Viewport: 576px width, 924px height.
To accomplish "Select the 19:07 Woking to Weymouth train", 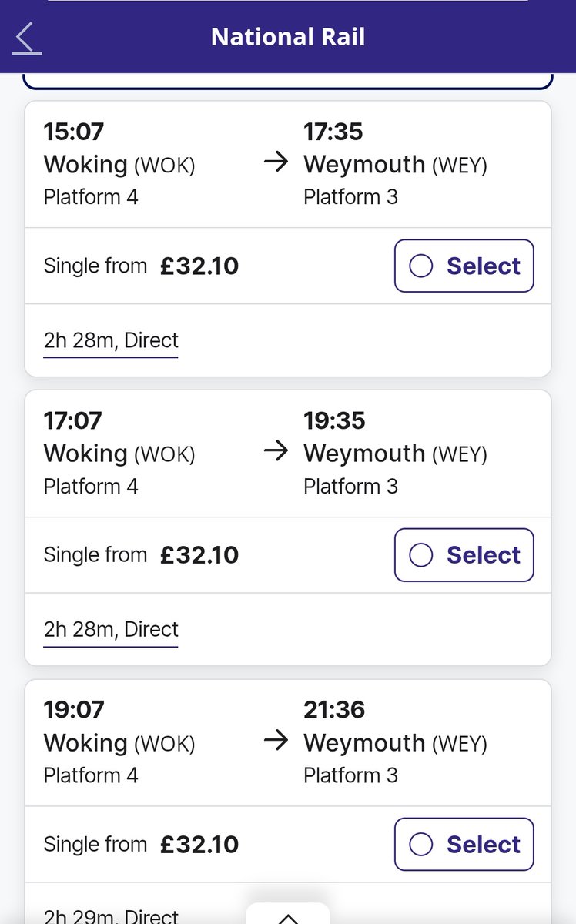I will pyautogui.click(x=464, y=845).
